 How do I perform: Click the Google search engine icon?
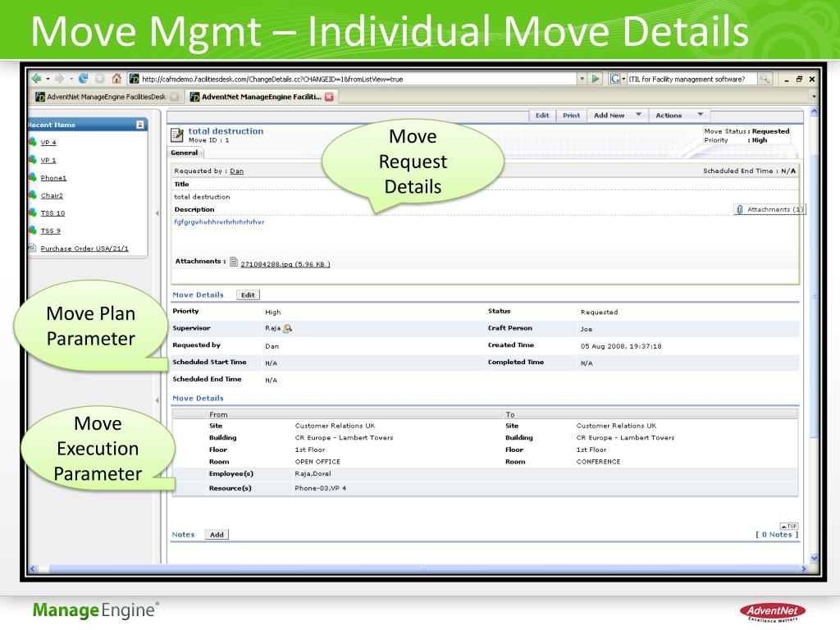[x=615, y=79]
